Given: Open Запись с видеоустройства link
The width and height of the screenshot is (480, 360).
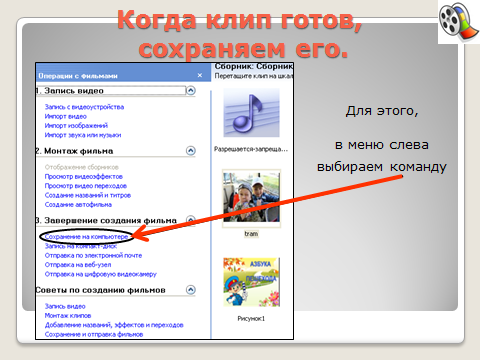Looking at the screenshot, I should (84, 107).
